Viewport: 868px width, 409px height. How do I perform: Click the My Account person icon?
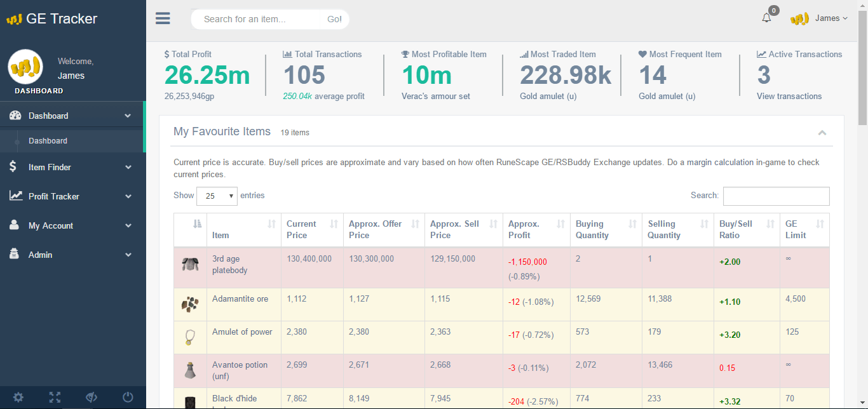14,225
